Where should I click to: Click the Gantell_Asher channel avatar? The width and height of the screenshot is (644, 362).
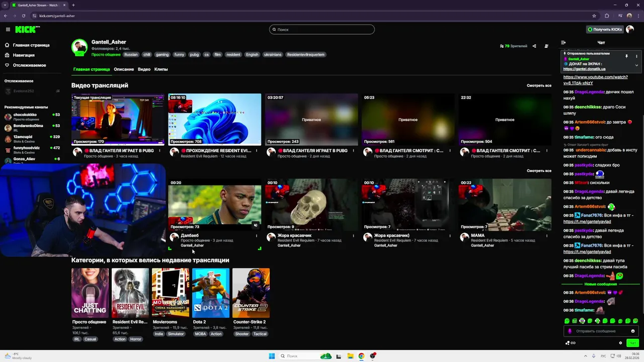tap(79, 47)
